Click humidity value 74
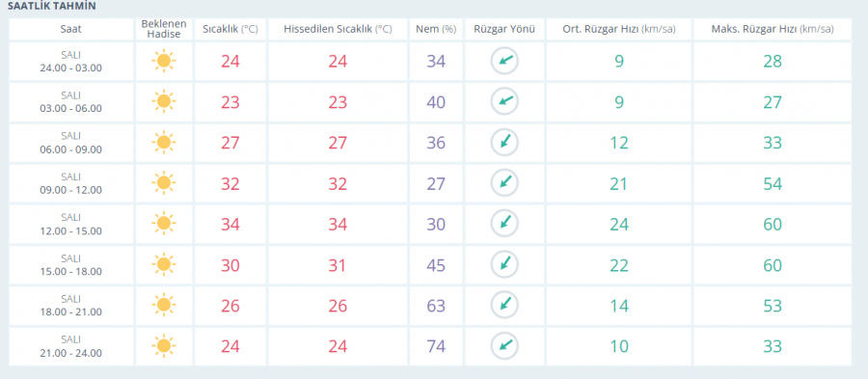The width and height of the screenshot is (868, 379). coord(436,346)
